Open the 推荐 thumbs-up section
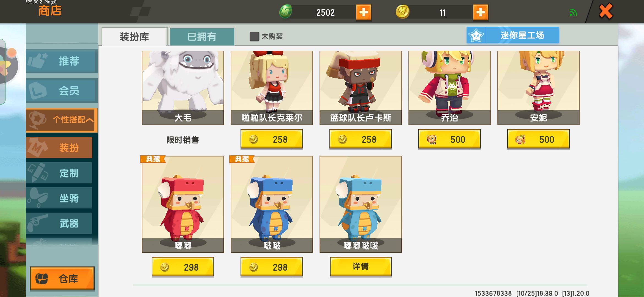This screenshot has width=644, height=297. (62, 61)
